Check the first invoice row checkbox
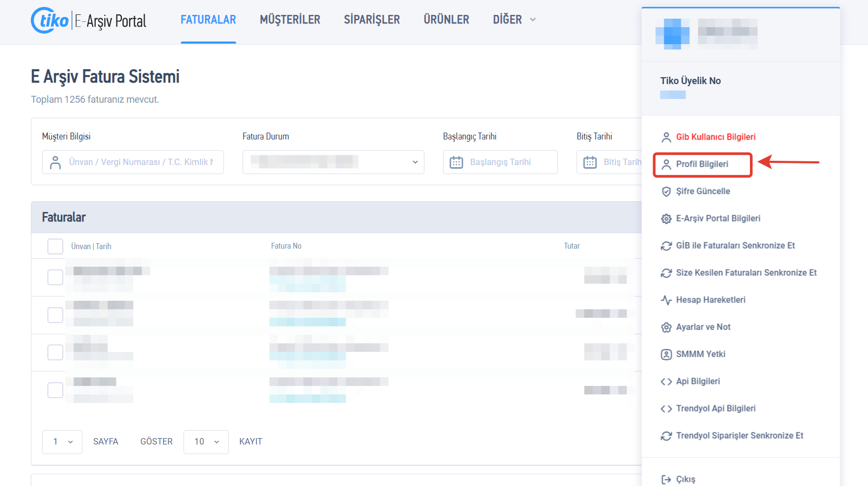The height and width of the screenshot is (486, 868). coord(55,277)
